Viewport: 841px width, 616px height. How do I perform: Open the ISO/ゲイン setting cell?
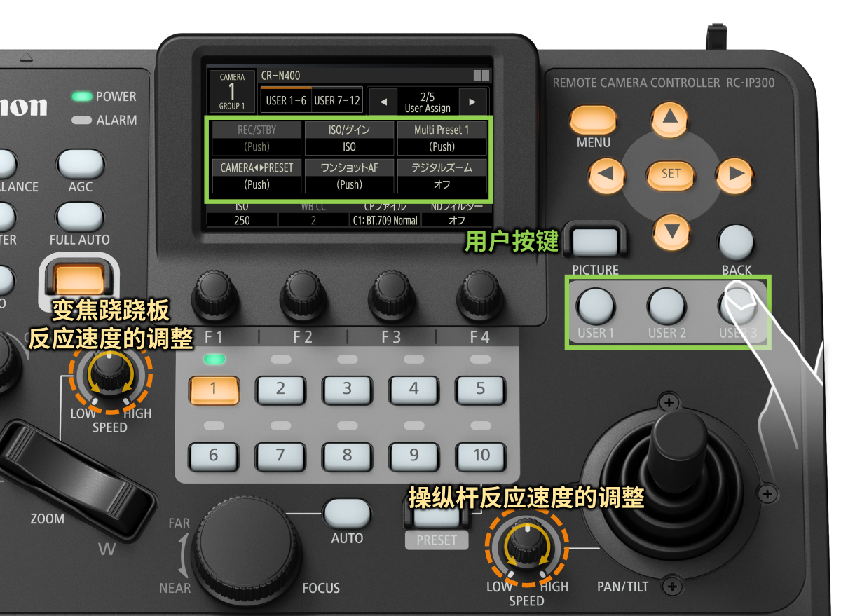[349, 138]
